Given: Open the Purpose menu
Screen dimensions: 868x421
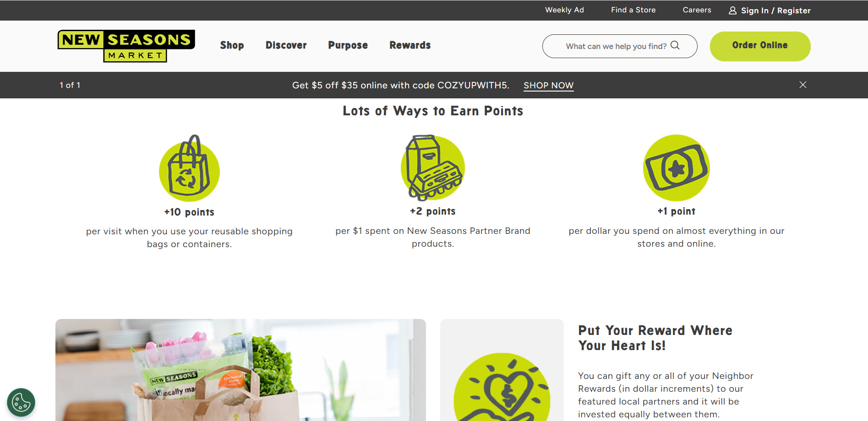Looking at the screenshot, I should click(348, 45).
